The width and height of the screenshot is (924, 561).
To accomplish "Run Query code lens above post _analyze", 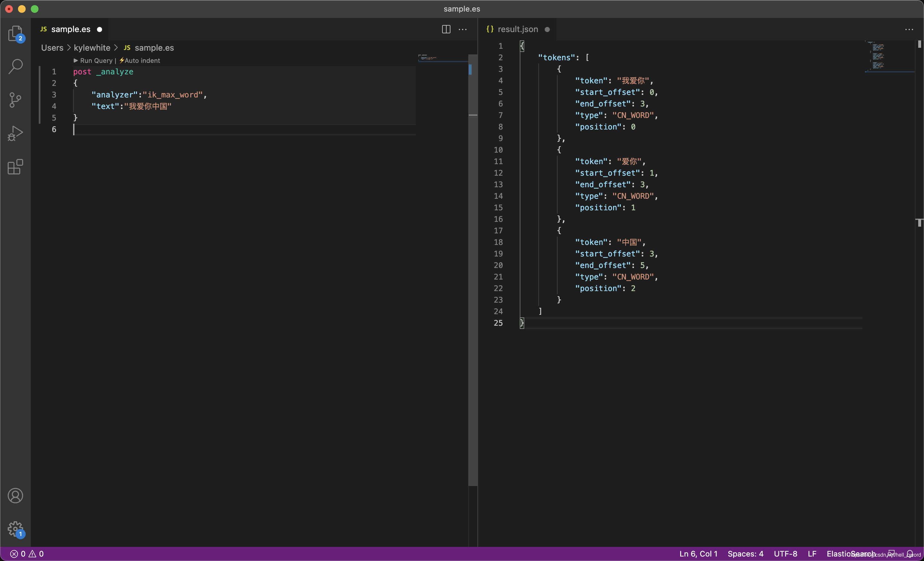I will [x=93, y=61].
